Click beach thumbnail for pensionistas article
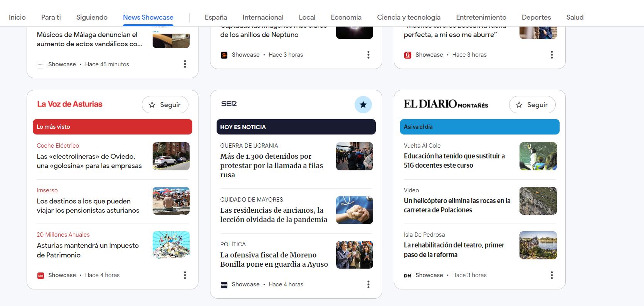The width and height of the screenshot is (644, 306). coord(171,201)
